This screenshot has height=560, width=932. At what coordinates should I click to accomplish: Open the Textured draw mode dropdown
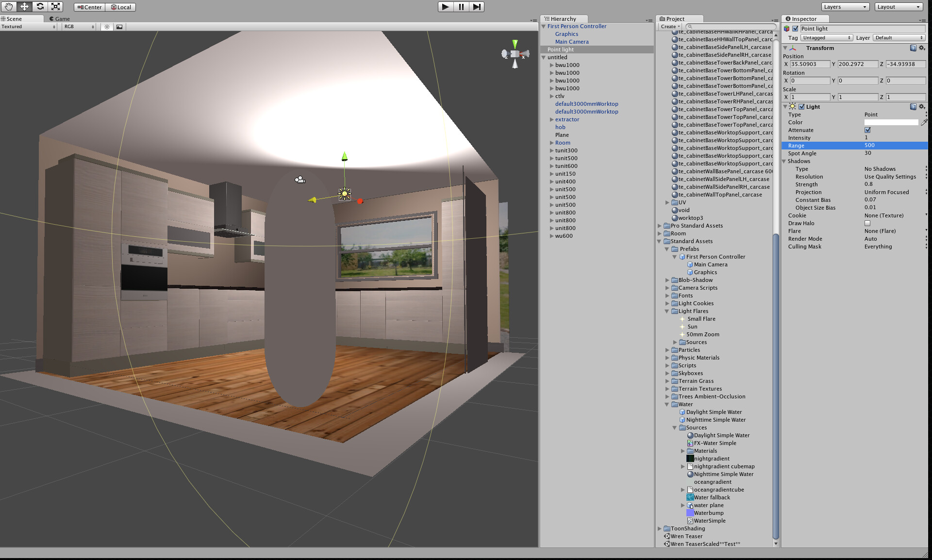coord(27,27)
